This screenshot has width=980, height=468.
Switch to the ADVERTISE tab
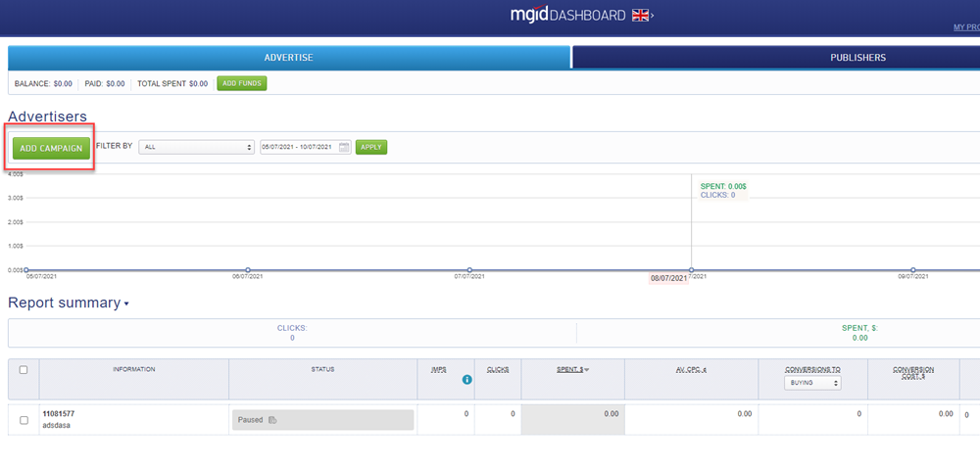pos(289,58)
